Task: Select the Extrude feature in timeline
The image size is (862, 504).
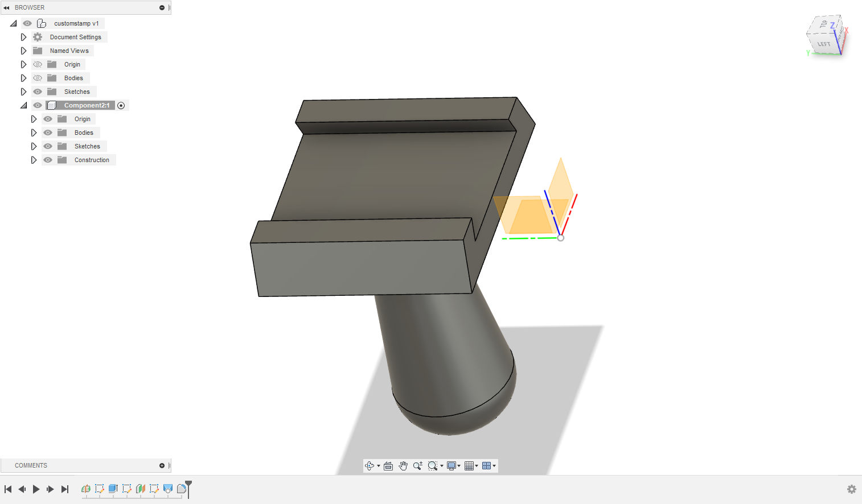Action: (x=113, y=489)
